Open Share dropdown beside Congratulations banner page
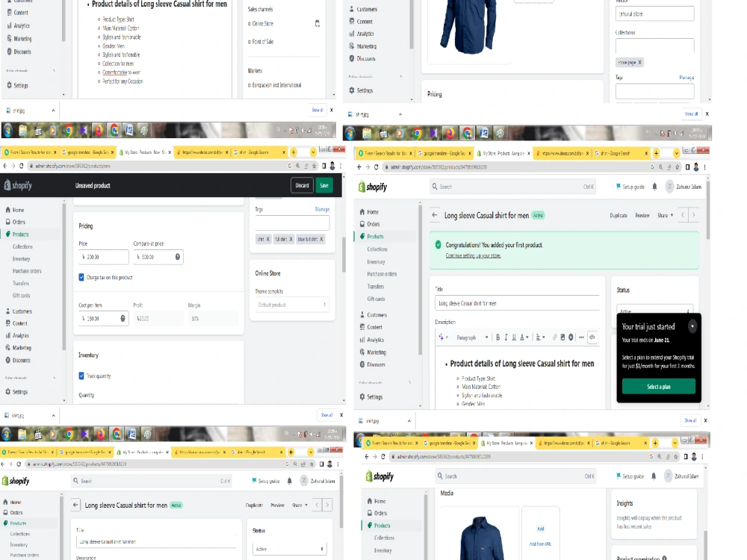 (665, 215)
